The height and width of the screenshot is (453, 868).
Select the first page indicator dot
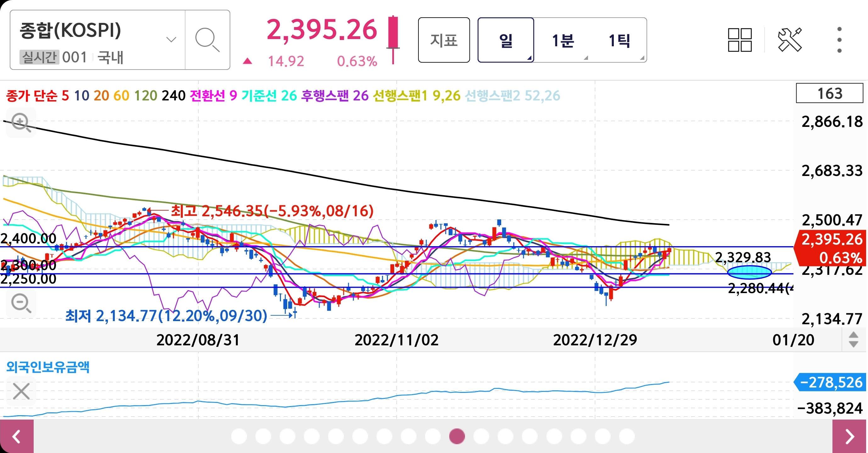[239, 437]
